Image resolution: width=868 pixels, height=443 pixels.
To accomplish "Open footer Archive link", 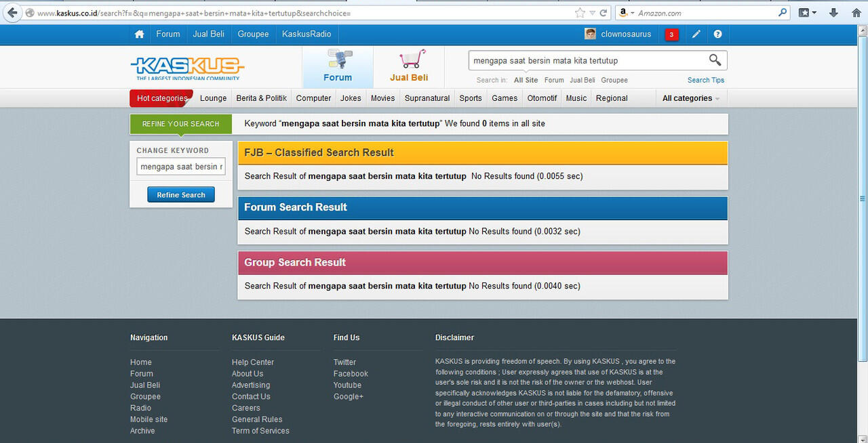I will pos(142,431).
